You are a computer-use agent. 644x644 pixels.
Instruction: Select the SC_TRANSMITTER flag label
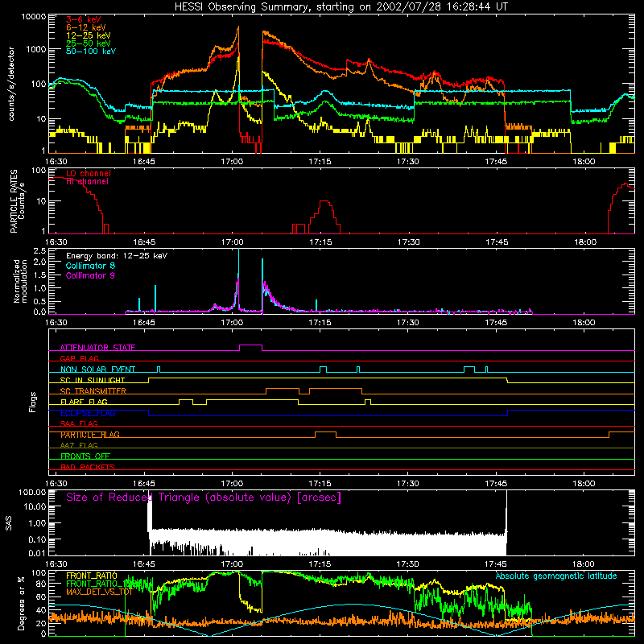(93, 391)
